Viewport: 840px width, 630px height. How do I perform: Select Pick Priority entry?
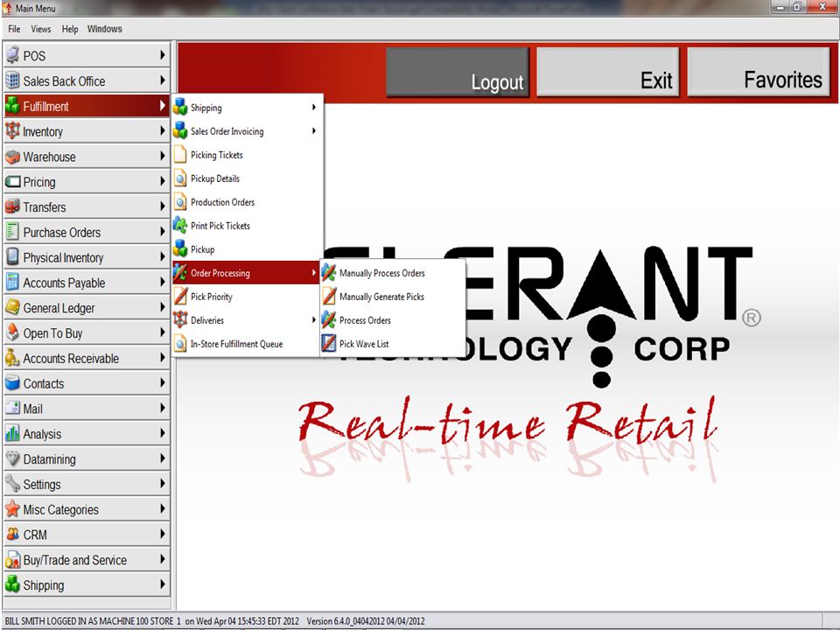[x=246, y=297]
